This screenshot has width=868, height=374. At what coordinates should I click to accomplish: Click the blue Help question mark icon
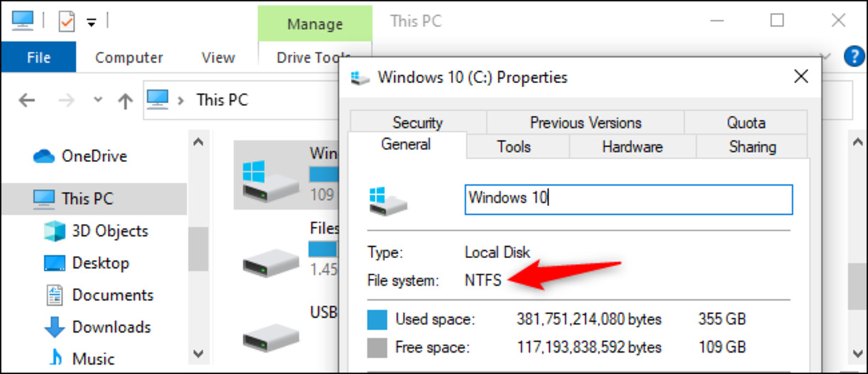click(x=854, y=57)
